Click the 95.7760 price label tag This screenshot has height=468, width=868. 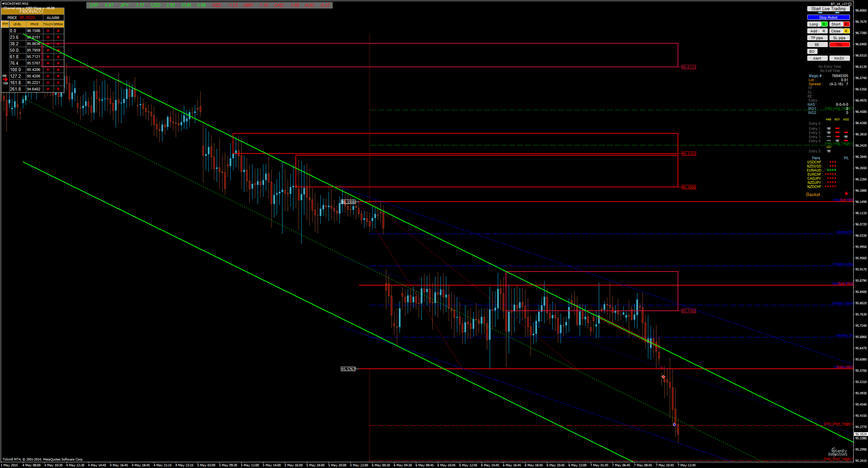pos(689,311)
